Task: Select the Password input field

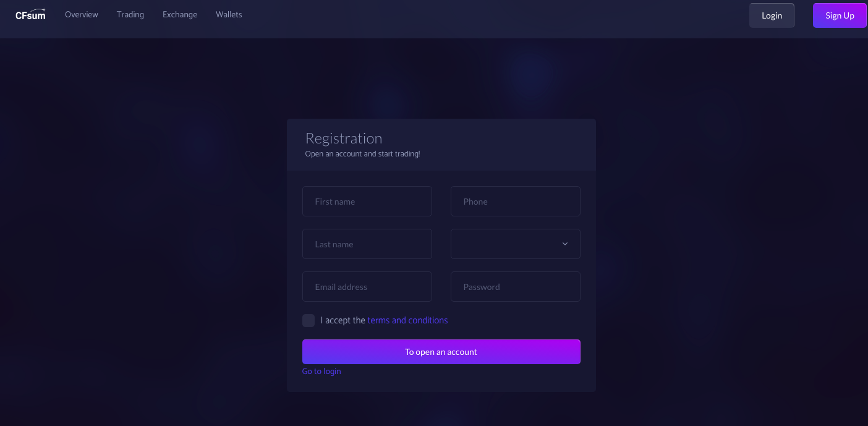Action: point(516,287)
